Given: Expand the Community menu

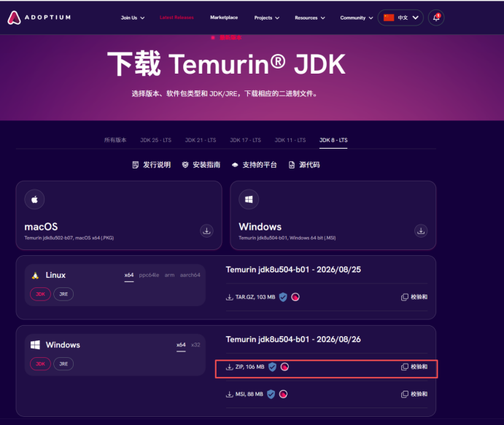Looking at the screenshot, I should coord(357,18).
